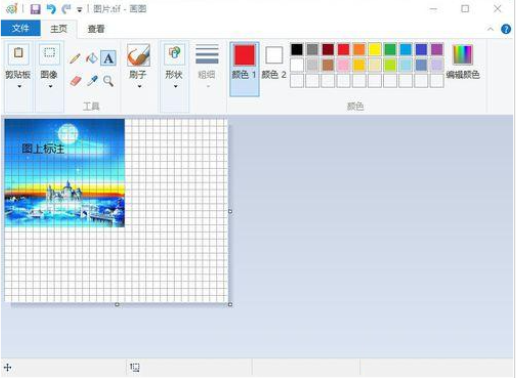The width and height of the screenshot is (516, 378).
Task: Select the Magnifier tool
Action: (108, 81)
